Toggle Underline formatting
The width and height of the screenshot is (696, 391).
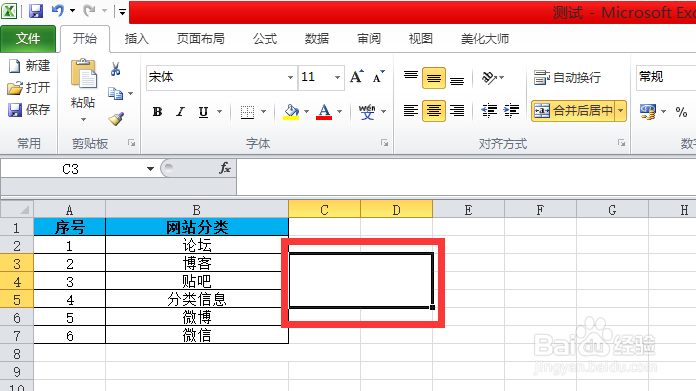pos(203,112)
